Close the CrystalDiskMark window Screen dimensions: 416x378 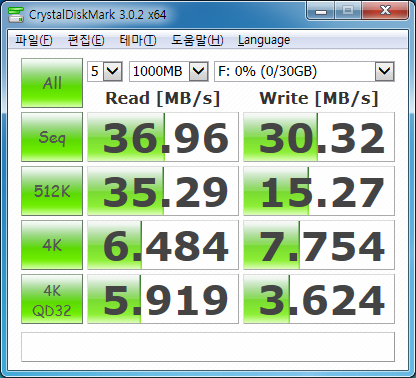click(385, 11)
